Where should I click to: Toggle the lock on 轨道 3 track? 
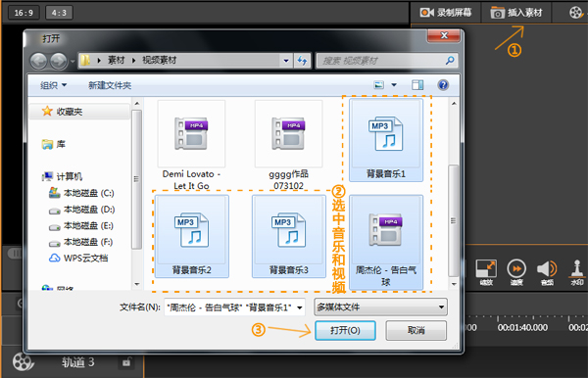click(126, 362)
